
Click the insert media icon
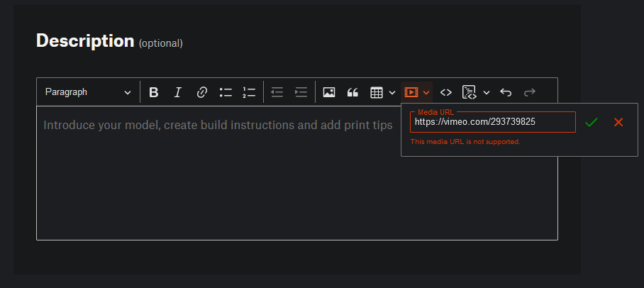click(x=411, y=92)
